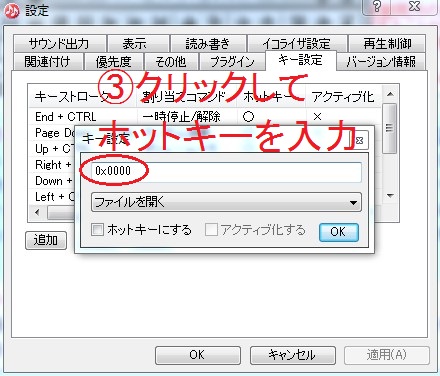Viewport: 440px width, 376px height.
Task: Click the list's scroll up arrow
Action: tap(390, 95)
